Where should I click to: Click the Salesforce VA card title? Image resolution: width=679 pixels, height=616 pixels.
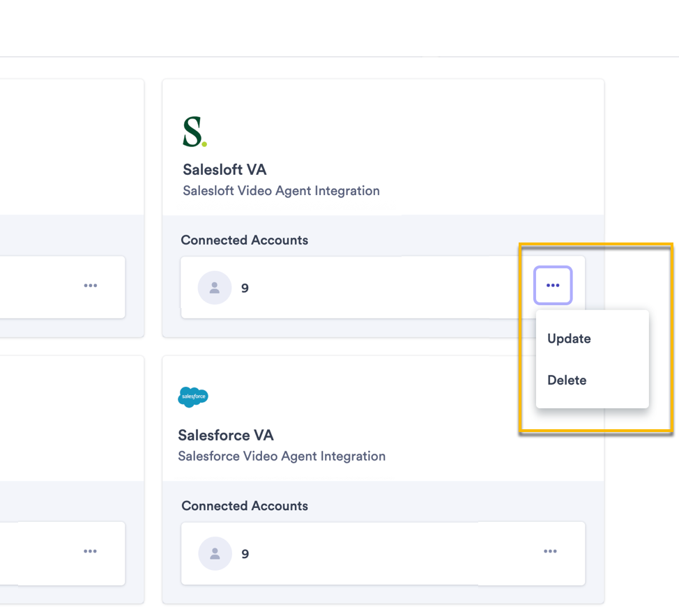click(226, 435)
